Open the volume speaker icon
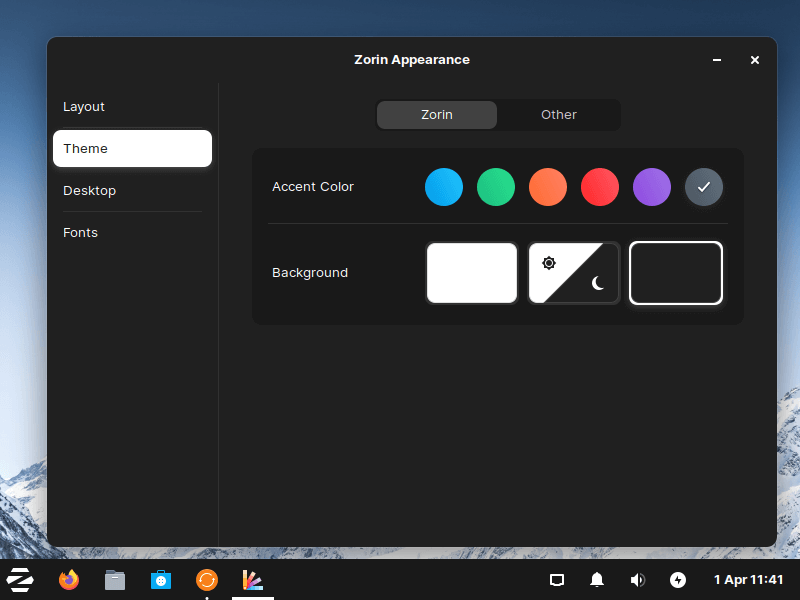 637,580
